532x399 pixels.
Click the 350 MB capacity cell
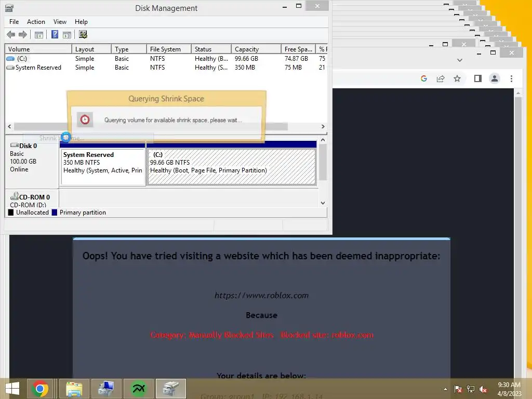tap(245, 68)
